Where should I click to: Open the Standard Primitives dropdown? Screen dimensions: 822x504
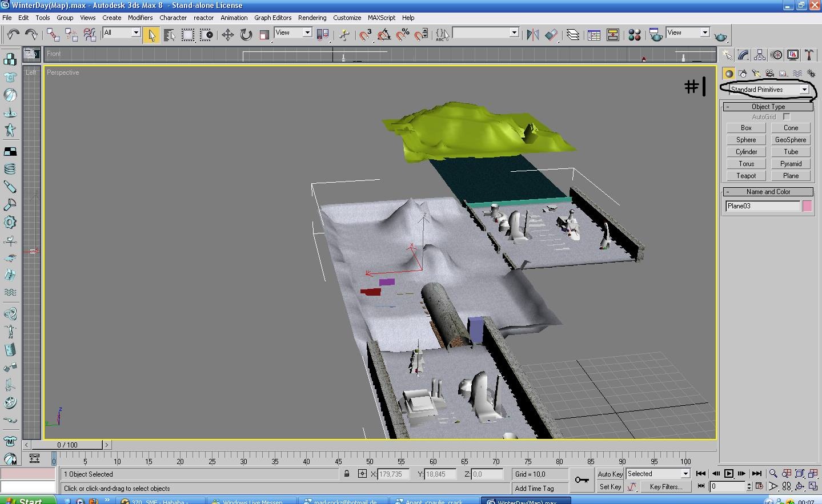coord(769,90)
